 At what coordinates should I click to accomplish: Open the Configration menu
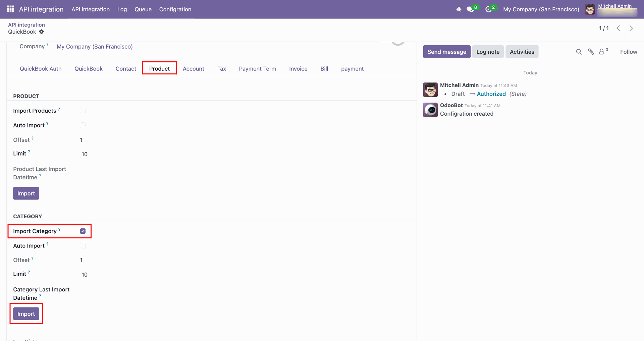coord(175,9)
